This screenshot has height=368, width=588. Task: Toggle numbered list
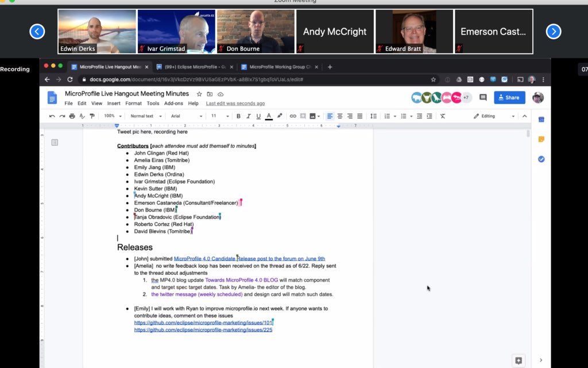click(x=388, y=116)
